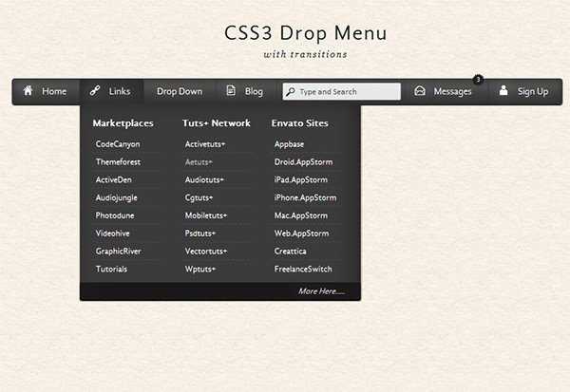This screenshot has height=392, width=570.
Task: Click the with transitions subtitle
Action: click(x=305, y=54)
